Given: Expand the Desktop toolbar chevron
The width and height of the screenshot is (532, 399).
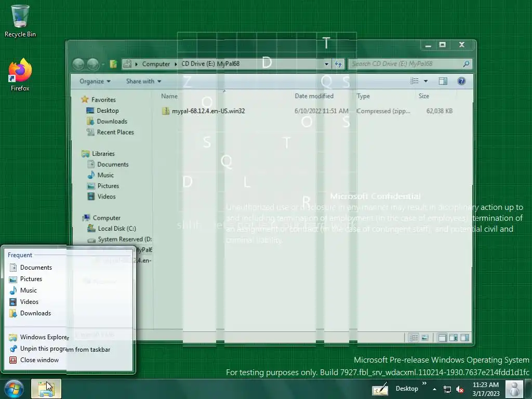Looking at the screenshot, I should coord(424,384).
